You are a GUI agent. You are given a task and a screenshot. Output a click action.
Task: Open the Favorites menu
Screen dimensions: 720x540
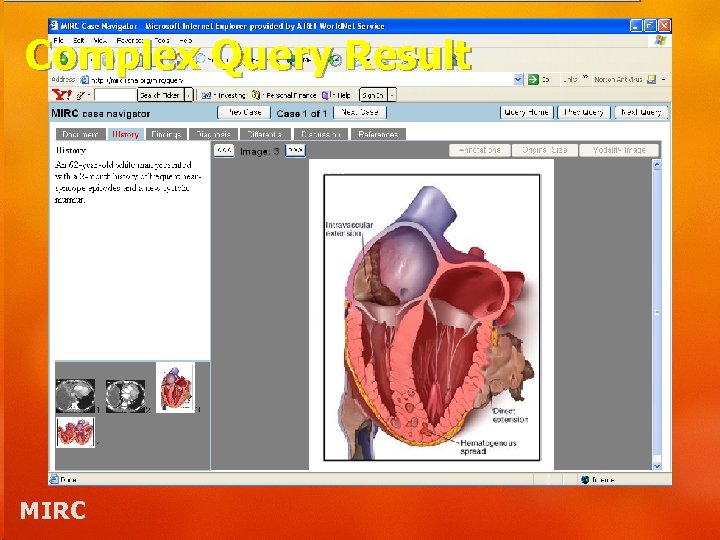pos(130,40)
